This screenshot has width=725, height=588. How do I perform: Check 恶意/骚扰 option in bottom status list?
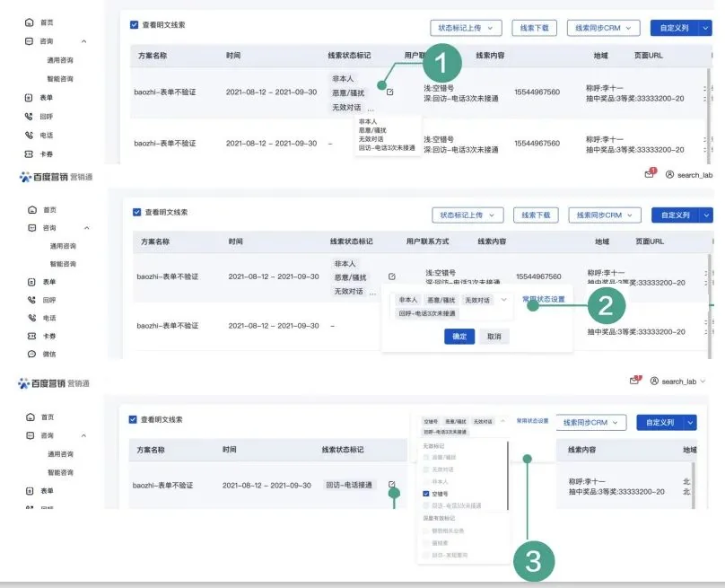coord(426,457)
